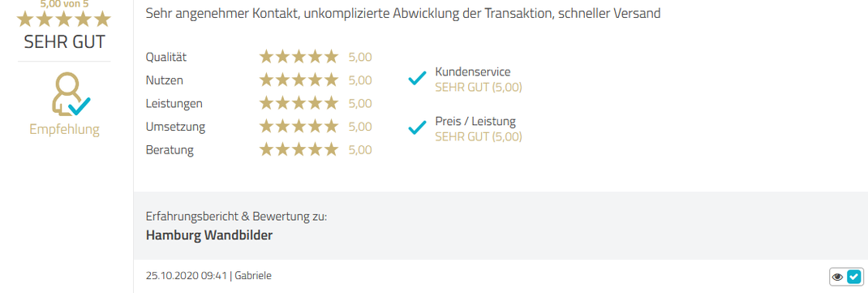The height and width of the screenshot is (293, 868).
Task: Click the overall five-star rating above SEHR GUT
Action: tap(64, 19)
